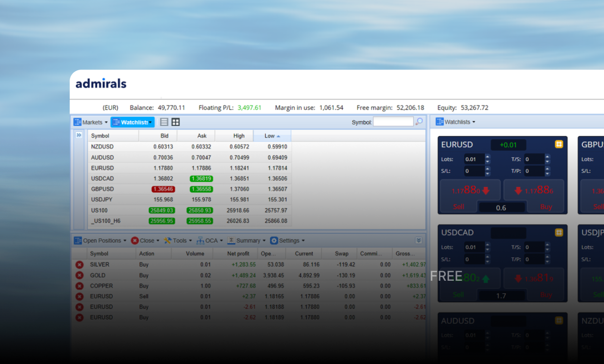The width and height of the screenshot is (604, 364).
Task: Click into the Symbol search field
Action: (x=393, y=122)
